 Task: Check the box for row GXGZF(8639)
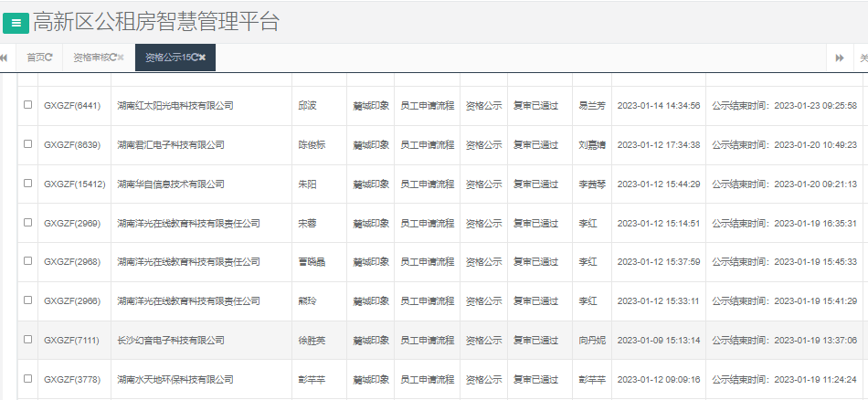pyautogui.click(x=27, y=144)
